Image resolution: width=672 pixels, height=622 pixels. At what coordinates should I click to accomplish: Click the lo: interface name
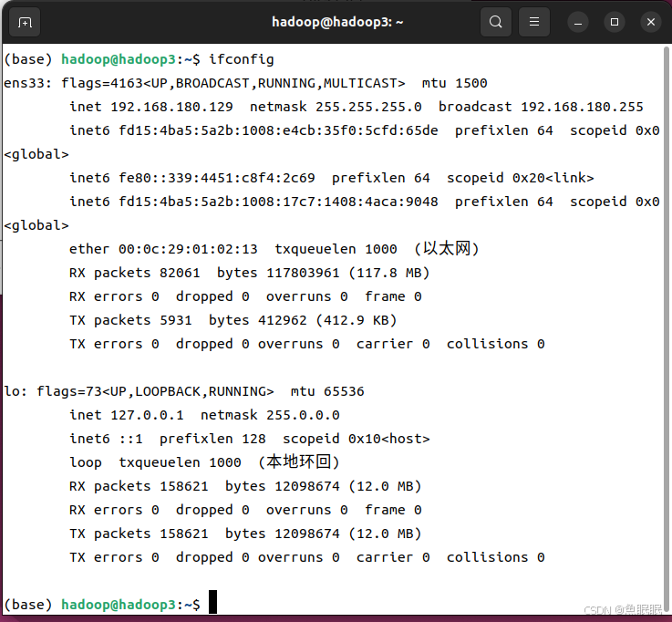[x=16, y=391]
